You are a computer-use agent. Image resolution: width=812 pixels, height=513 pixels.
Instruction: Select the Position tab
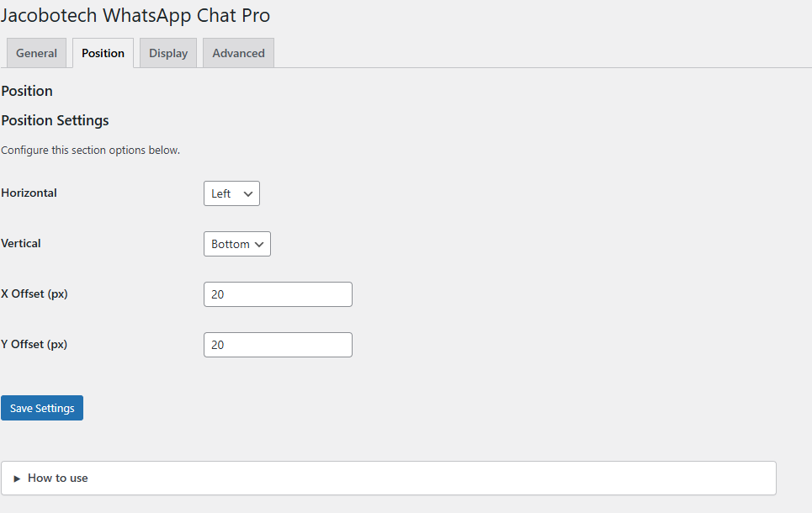(103, 53)
